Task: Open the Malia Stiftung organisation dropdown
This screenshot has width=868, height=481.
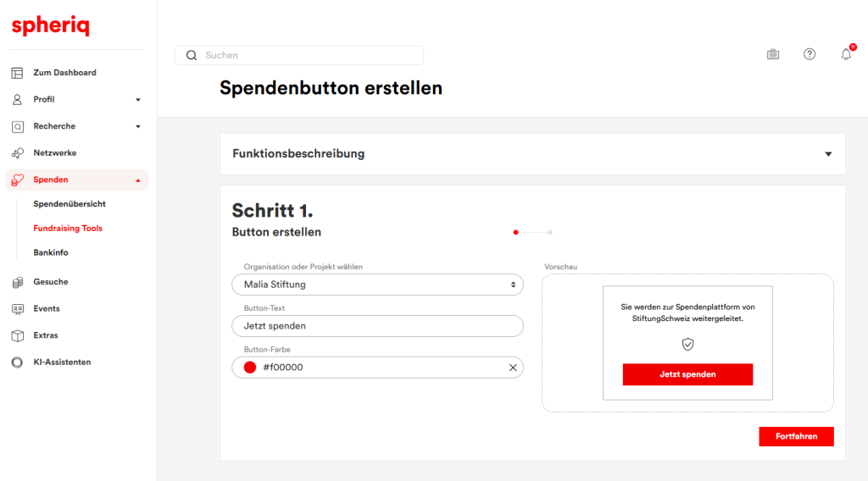Action: click(x=377, y=285)
